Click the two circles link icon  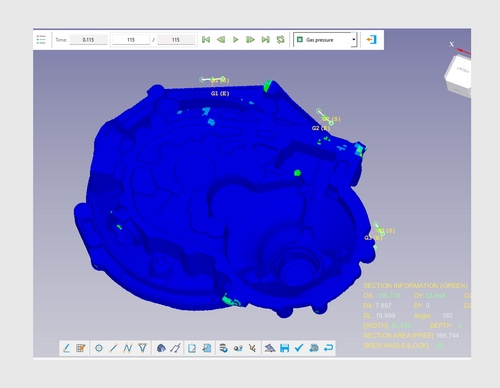click(x=238, y=348)
